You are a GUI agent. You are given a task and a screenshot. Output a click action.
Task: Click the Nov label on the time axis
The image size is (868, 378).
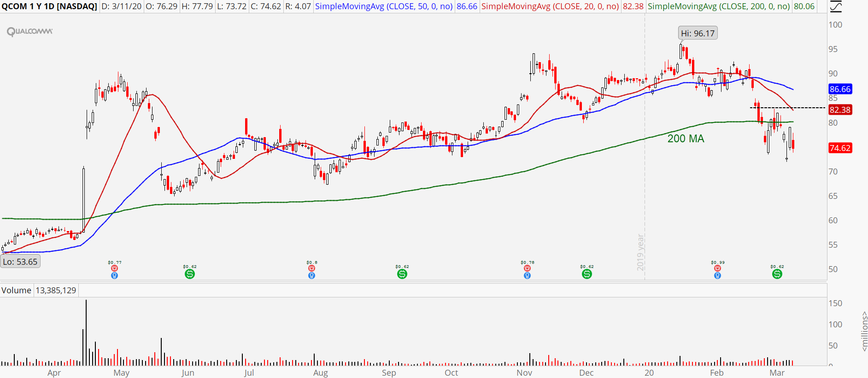click(524, 373)
